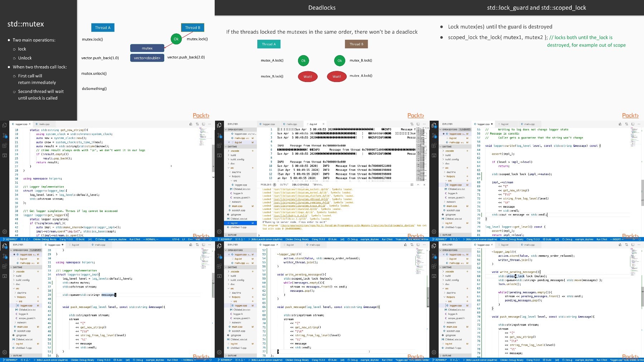This screenshot has width=644, height=362.
Task: Click 'CMake: Debug: Ready' in the get_now_string frame
Action: [x=45, y=239]
